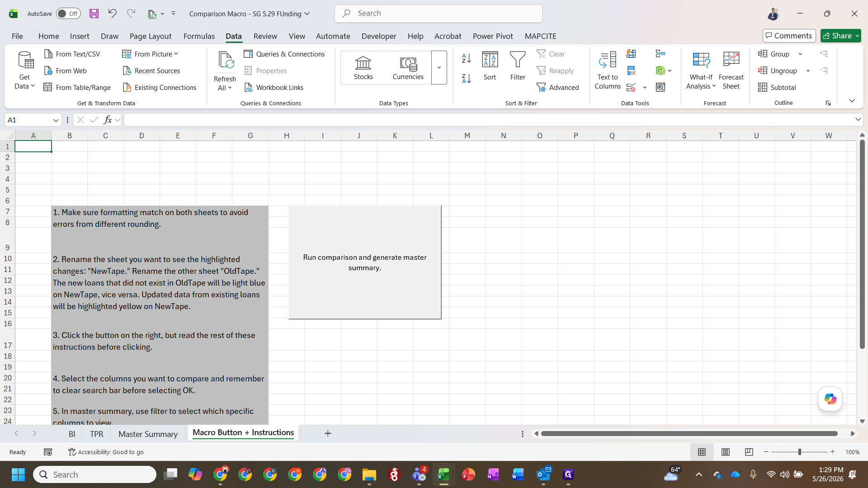Image resolution: width=868 pixels, height=488 pixels.
Task: Switch to the Formulas tab
Action: click(x=199, y=36)
